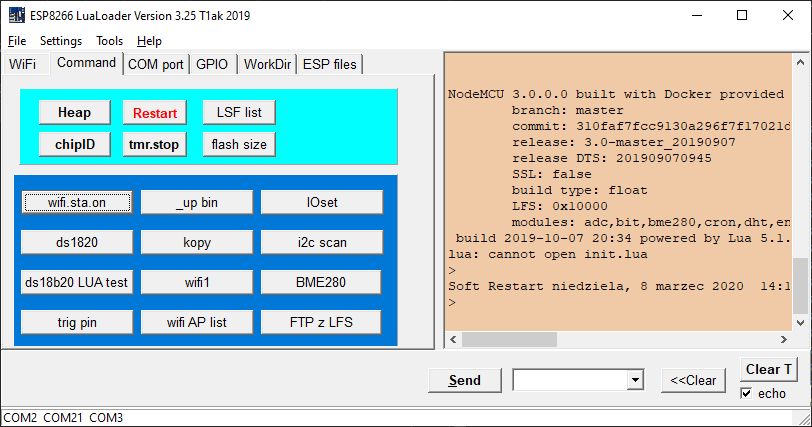This screenshot has height=427, width=812.
Task: Click terminal vertical scrollbar up arrow
Action: [x=800, y=62]
